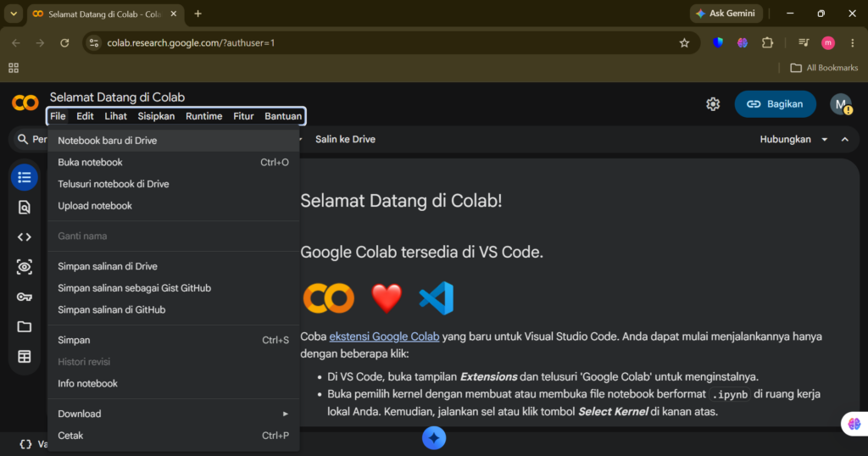868x456 pixels.
Task: Choose Buka notebook menu entry
Action: tap(173, 162)
